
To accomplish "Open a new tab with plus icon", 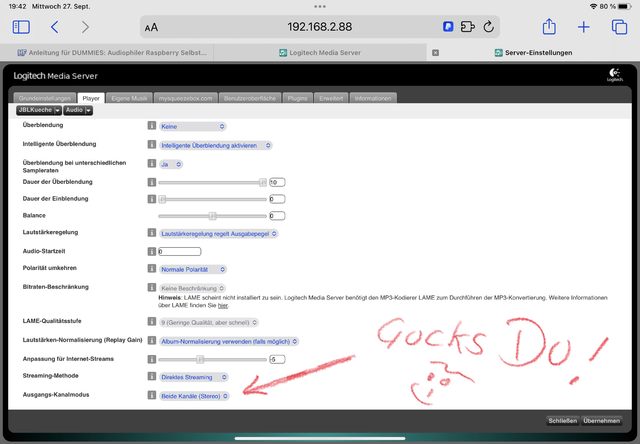I will [584, 27].
